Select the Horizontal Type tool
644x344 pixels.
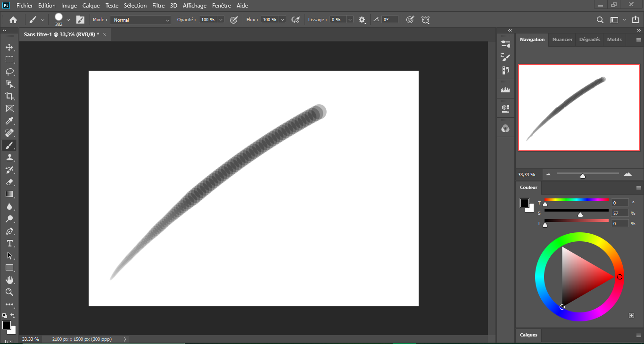(x=9, y=243)
